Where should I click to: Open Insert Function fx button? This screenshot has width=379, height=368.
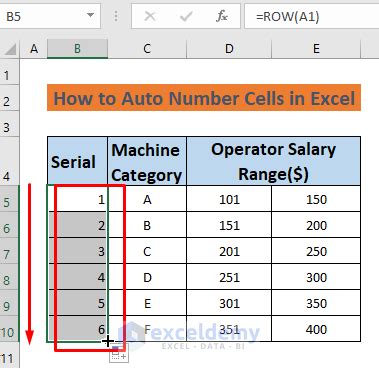pyautogui.click(x=221, y=16)
